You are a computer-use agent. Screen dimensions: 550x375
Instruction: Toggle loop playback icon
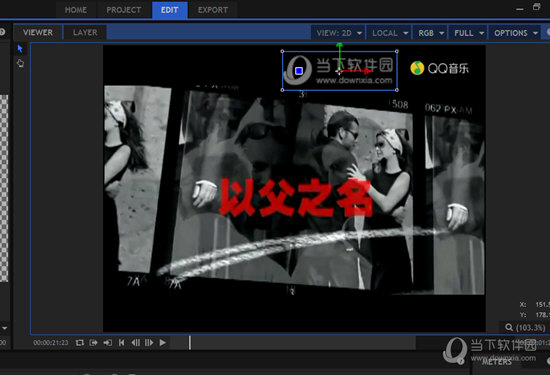coord(80,342)
